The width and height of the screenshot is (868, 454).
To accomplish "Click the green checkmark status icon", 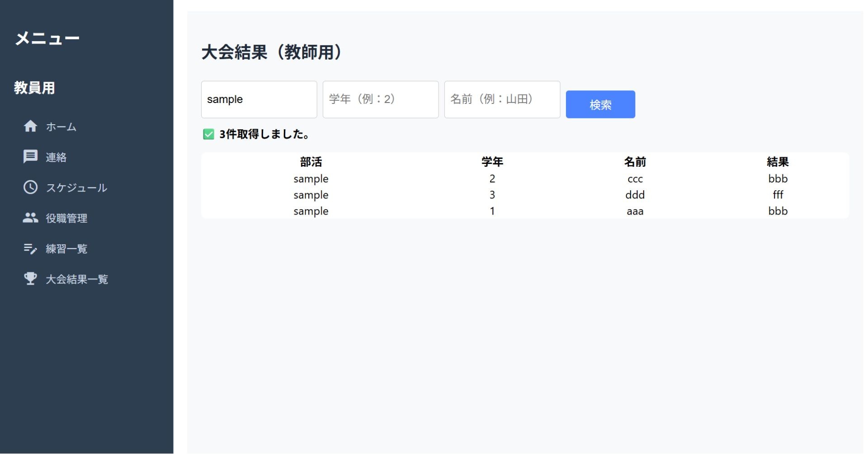I will point(208,134).
